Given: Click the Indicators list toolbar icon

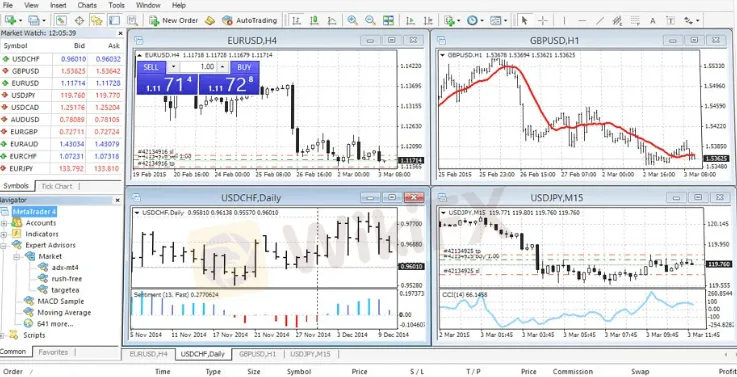Looking at the screenshot, I should 449,20.
